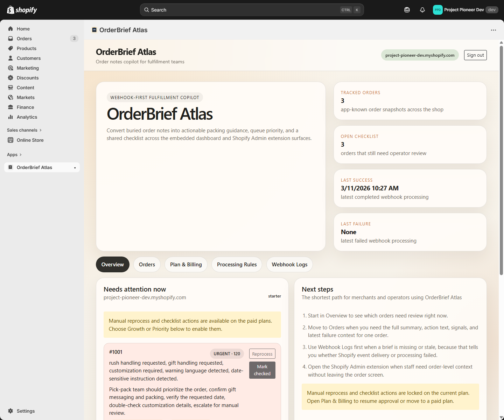Image resolution: width=504 pixels, height=420 pixels.
Task: Click the pin dot beside OrderBrief Atlas in the sidebar
Action: tap(75, 168)
